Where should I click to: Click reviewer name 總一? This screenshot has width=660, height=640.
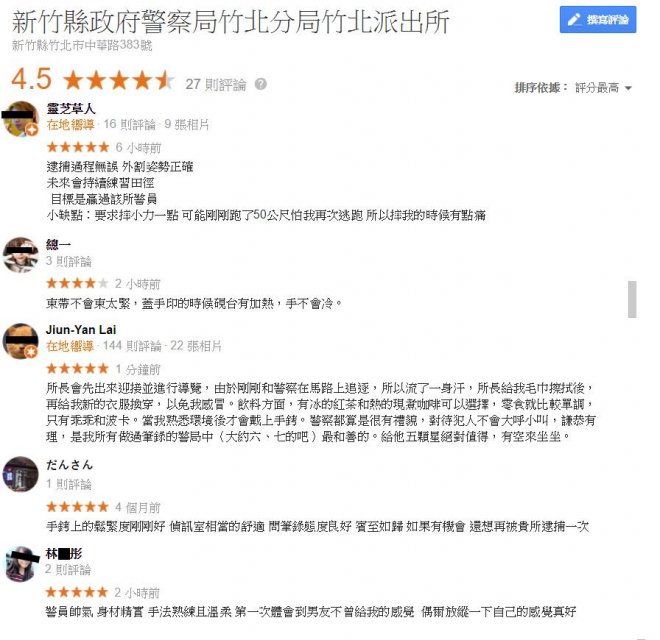58,244
